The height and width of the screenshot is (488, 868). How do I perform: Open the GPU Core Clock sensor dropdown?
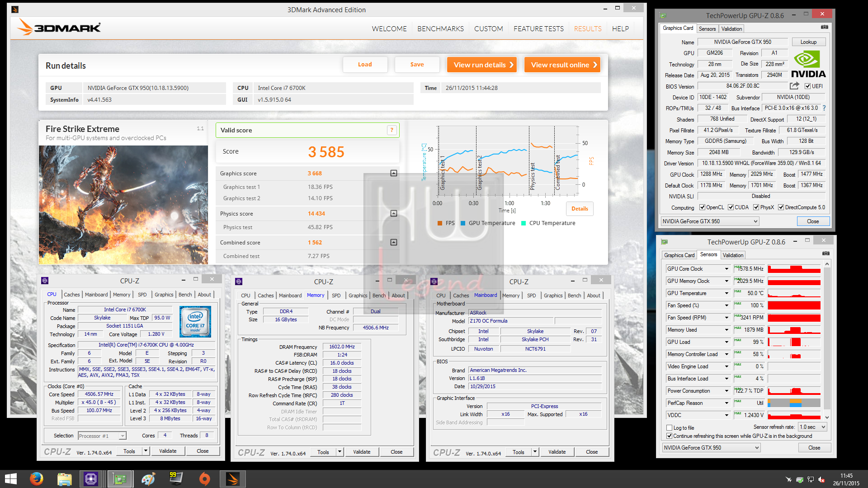[x=726, y=269]
